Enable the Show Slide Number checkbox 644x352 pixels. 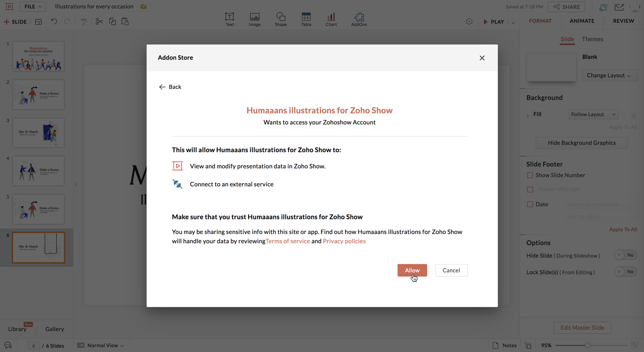pyautogui.click(x=530, y=175)
